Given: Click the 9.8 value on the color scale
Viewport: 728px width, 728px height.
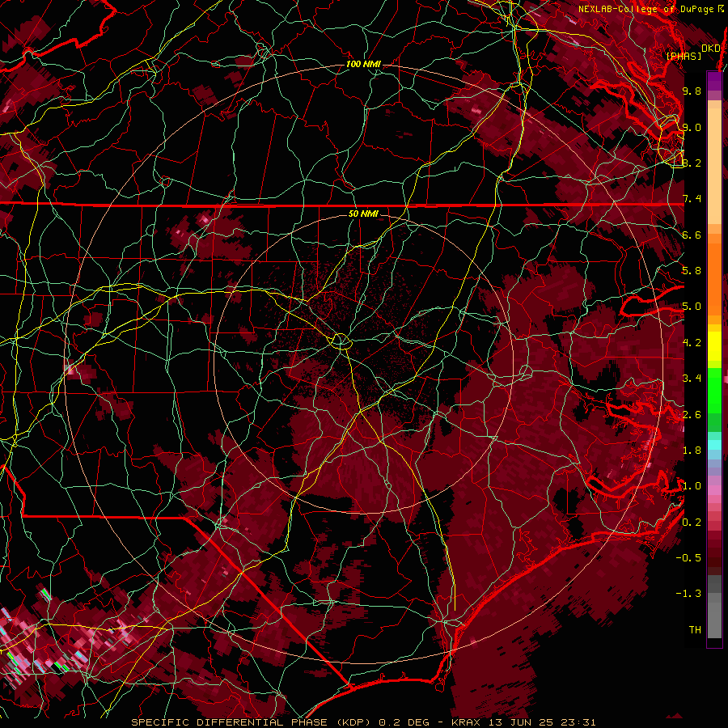Looking at the screenshot, I should point(692,91).
